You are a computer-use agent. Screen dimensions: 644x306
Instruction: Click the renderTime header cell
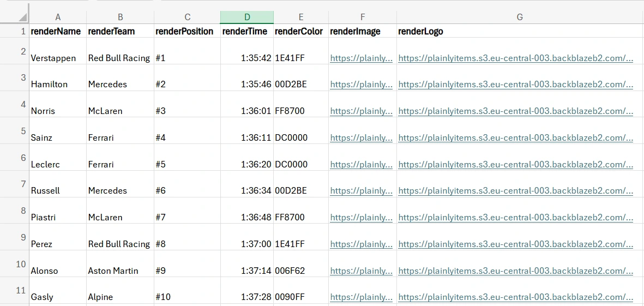pos(247,31)
